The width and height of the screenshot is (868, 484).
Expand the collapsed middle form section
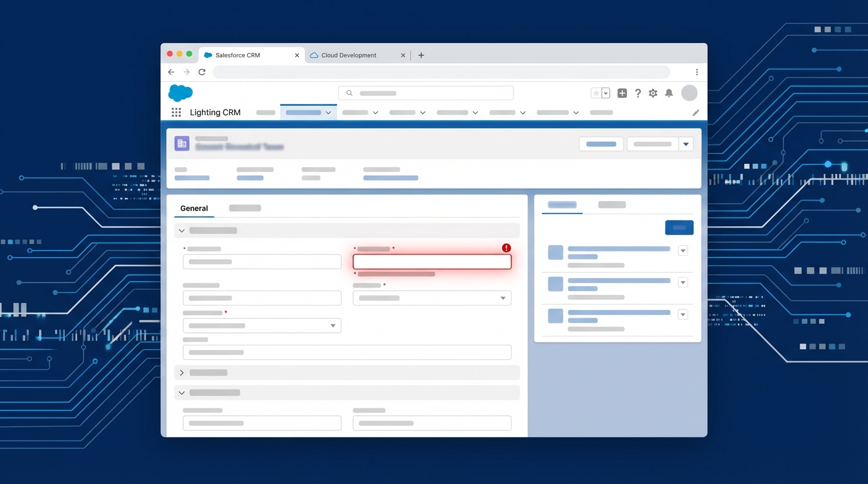pos(182,372)
